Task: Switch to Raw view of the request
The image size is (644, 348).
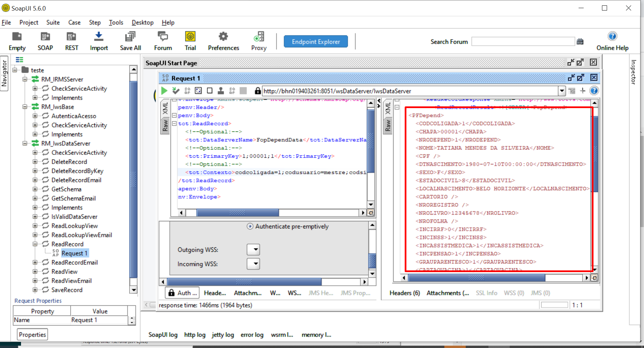Action: pyautogui.click(x=165, y=125)
